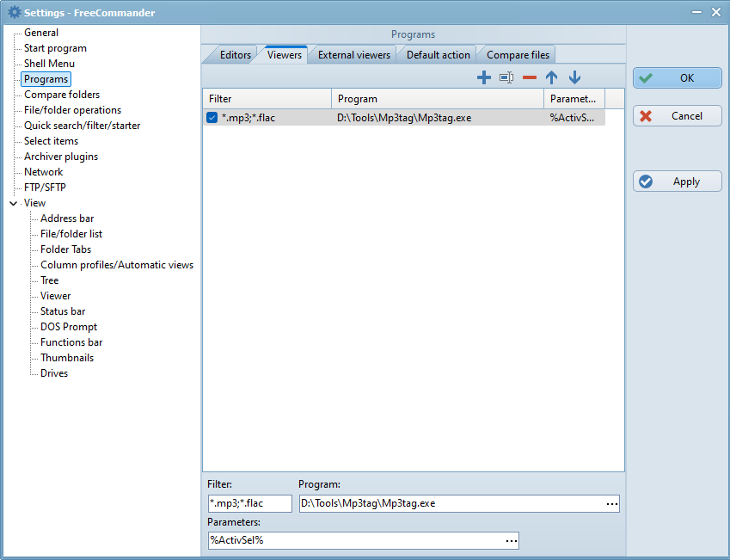Image resolution: width=730 pixels, height=560 pixels.
Task: Click the blue plus add entry icon
Action: tap(484, 77)
